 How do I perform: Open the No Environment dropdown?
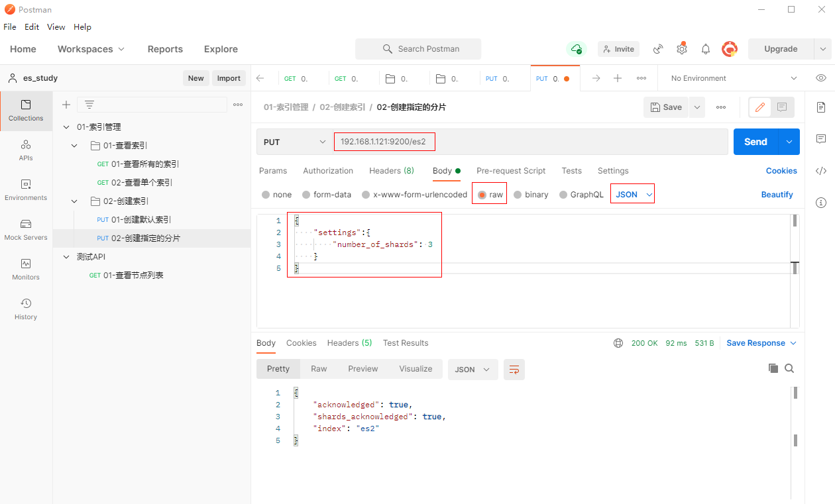click(733, 78)
